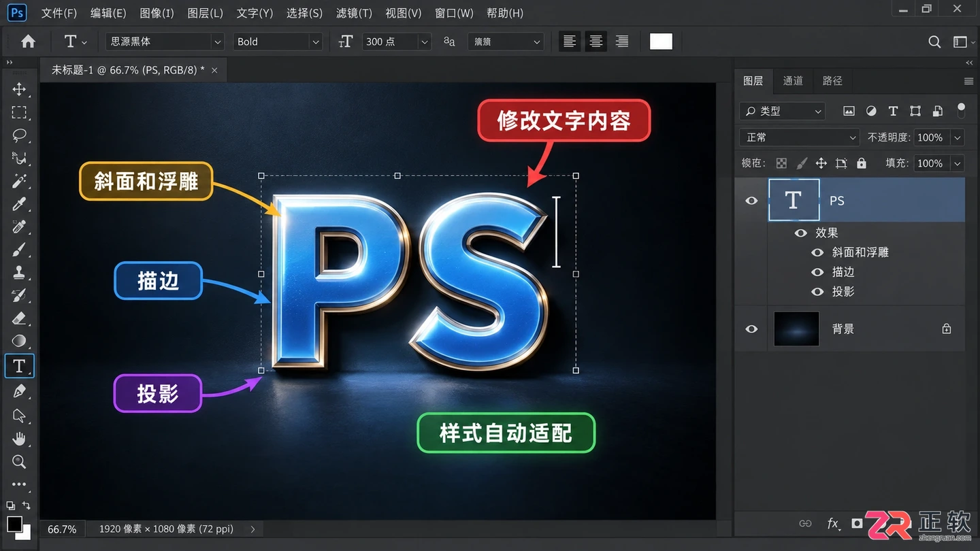
Task: Open the 滤镜(T) menu
Action: pos(354,13)
